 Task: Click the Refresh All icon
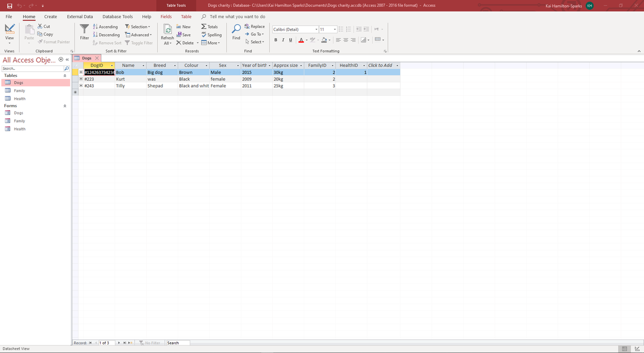point(167,30)
